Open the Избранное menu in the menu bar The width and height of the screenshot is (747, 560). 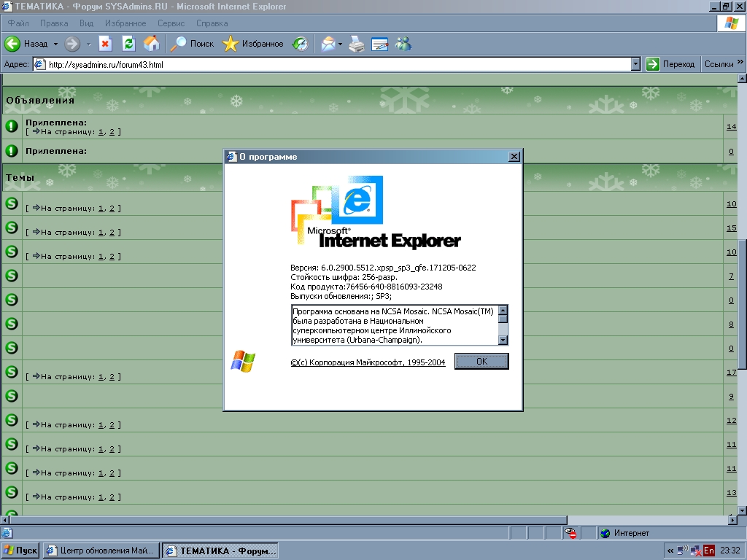tap(125, 23)
